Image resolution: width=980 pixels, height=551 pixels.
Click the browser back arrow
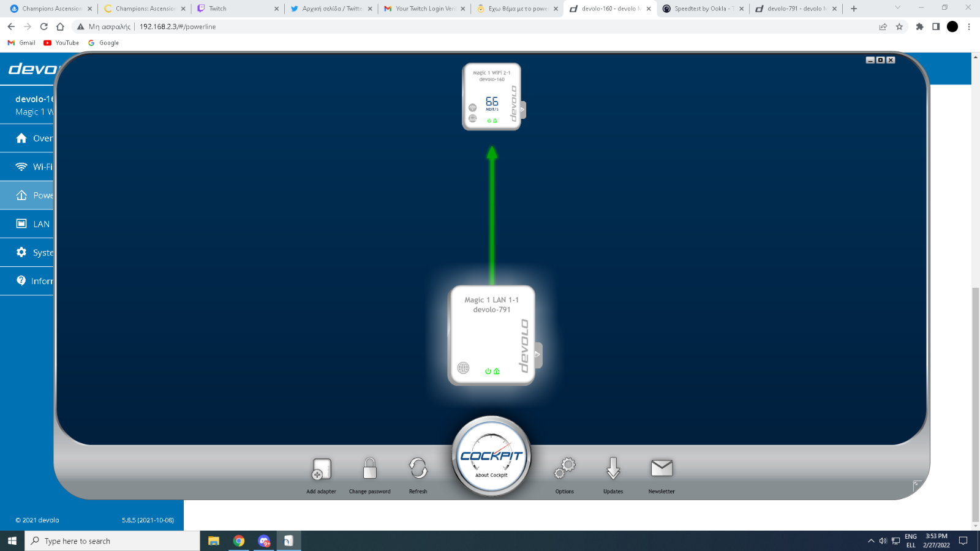pyautogui.click(x=11, y=26)
